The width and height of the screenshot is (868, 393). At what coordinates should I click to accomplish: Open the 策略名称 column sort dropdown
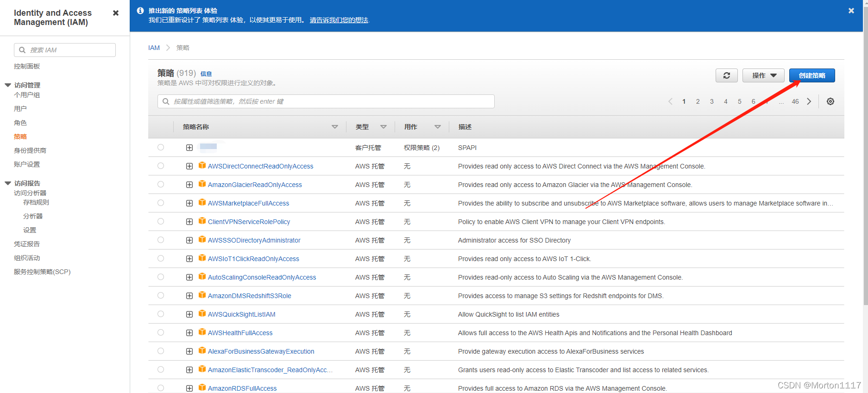(x=335, y=127)
